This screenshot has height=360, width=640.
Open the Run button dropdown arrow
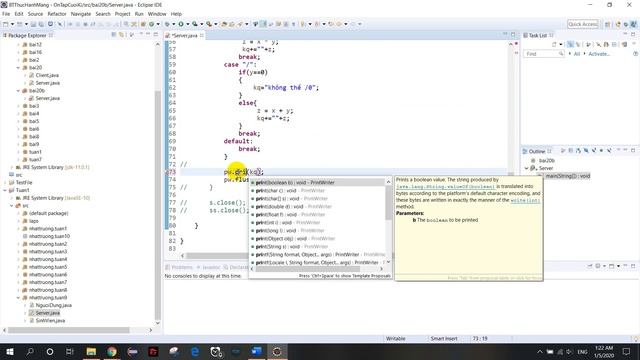(187, 24)
